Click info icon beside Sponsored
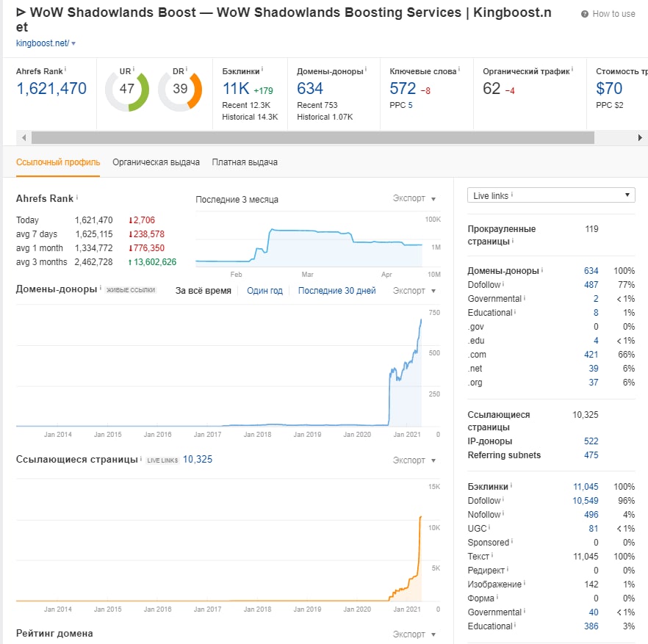 pos(512,541)
